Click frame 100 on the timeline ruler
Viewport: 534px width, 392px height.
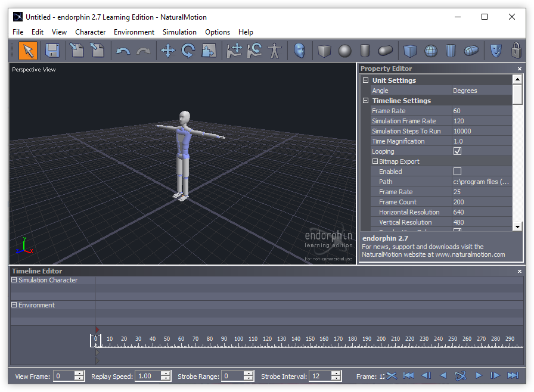click(x=239, y=339)
